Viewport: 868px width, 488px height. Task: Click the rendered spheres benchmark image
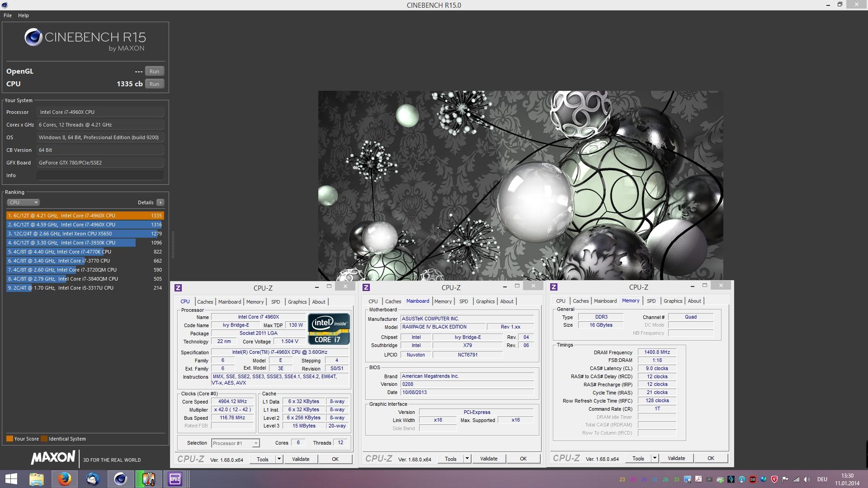pos(520,186)
